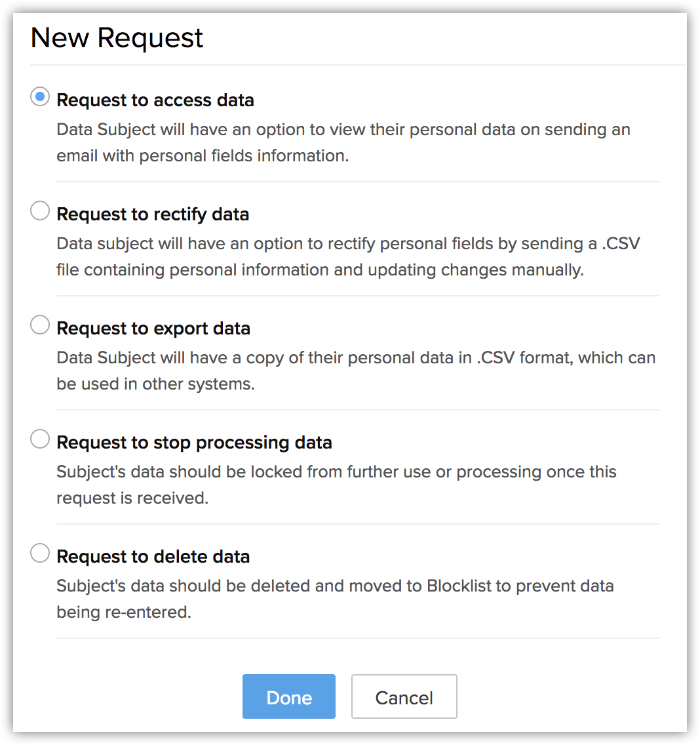Click the 'Request to stop processing data' label
This screenshot has height=745, width=700.
click(194, 443)
